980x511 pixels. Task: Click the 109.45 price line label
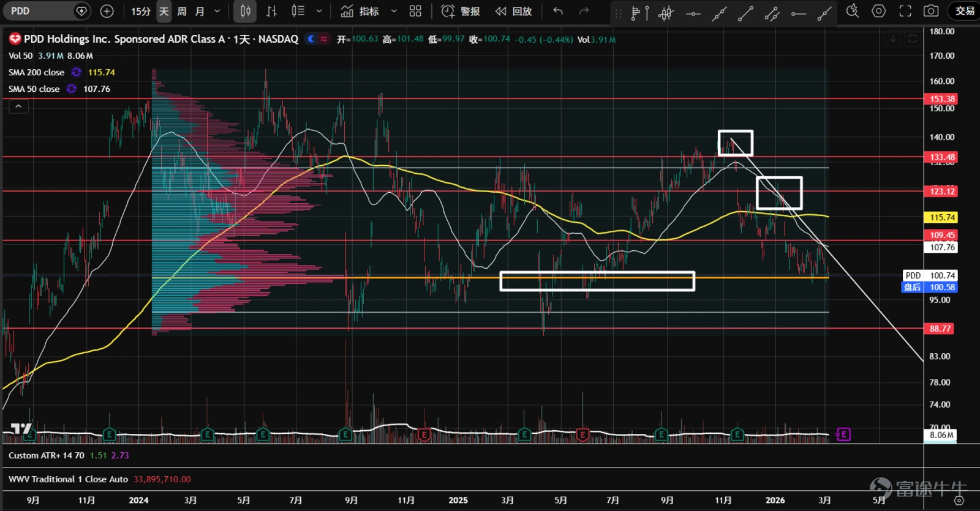[941, 235]
